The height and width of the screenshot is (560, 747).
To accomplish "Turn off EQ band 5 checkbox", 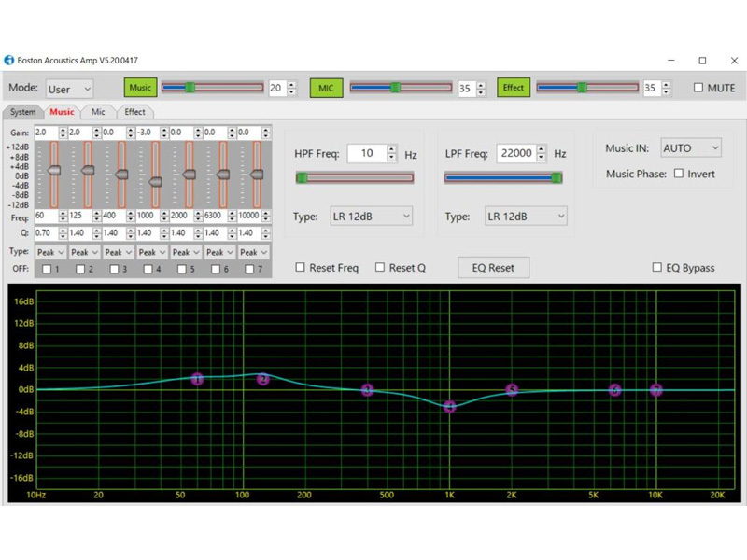I will tap(182, 269).
